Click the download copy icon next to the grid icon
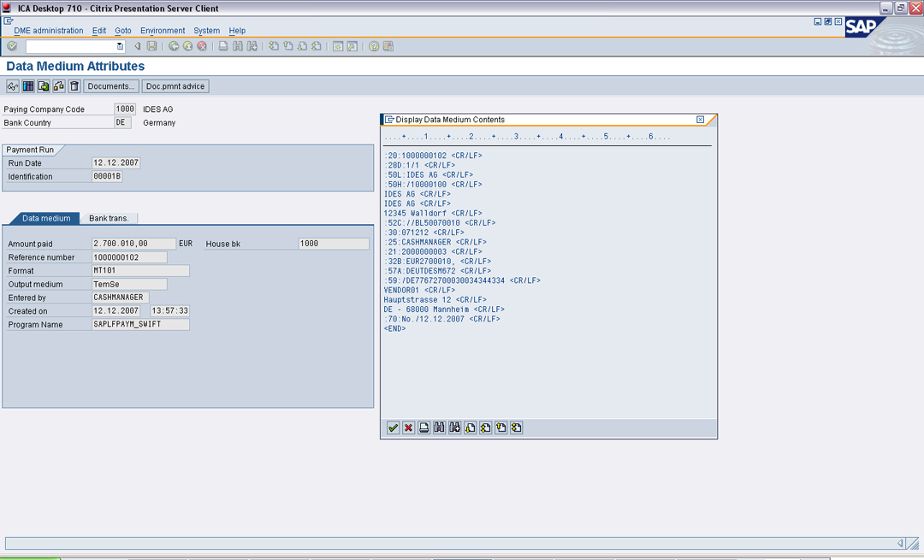 (43, 86)
